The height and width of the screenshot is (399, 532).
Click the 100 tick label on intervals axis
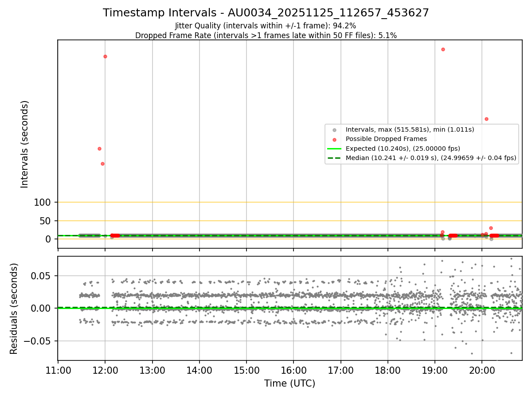(x=43, y=203)
